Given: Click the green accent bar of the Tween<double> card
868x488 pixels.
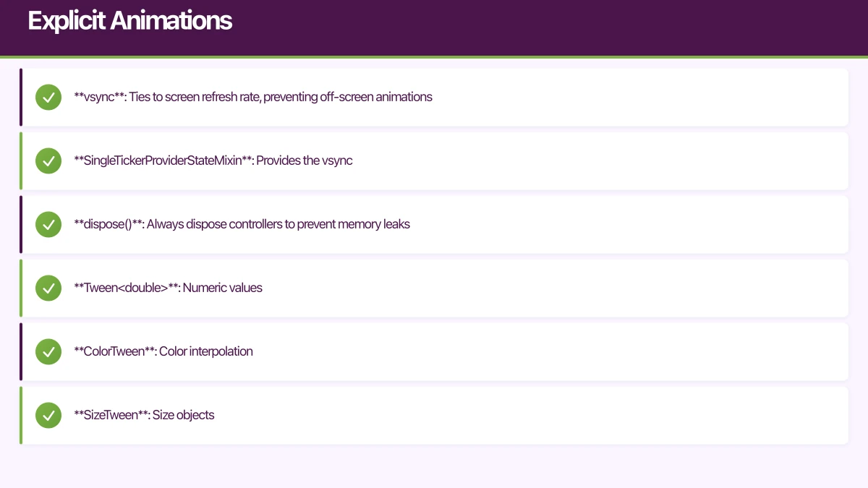Looking at the screenshot, I should (x=21, y=288).
